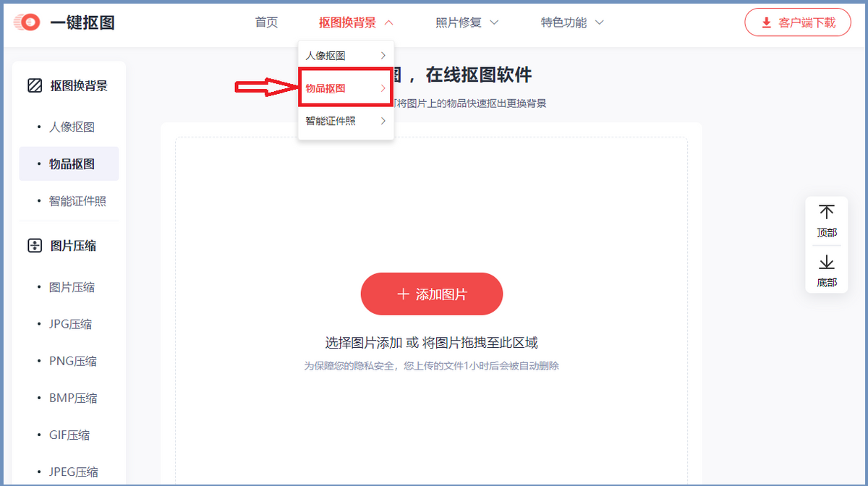Image resolution: width=868 pixels, height=486 pixels.
Task: Jump to bottom with 底部 arrow icon
Action: (x=827, y=262)
